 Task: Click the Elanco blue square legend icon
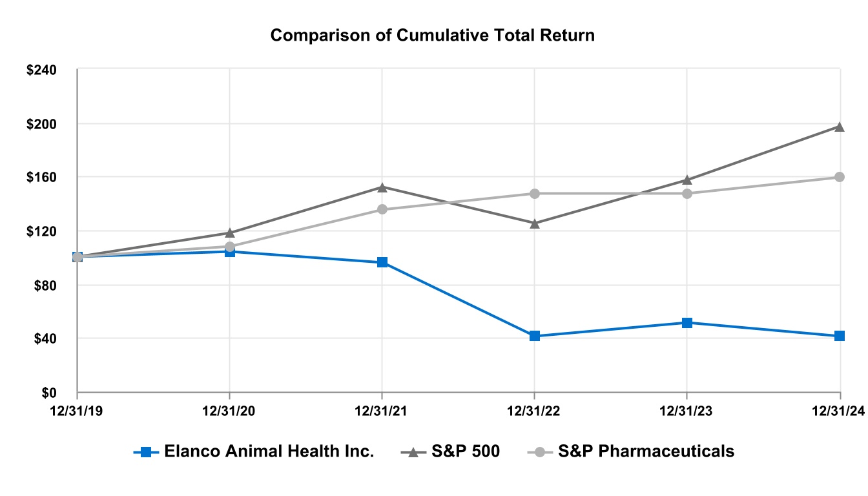[x=146, y=451]
